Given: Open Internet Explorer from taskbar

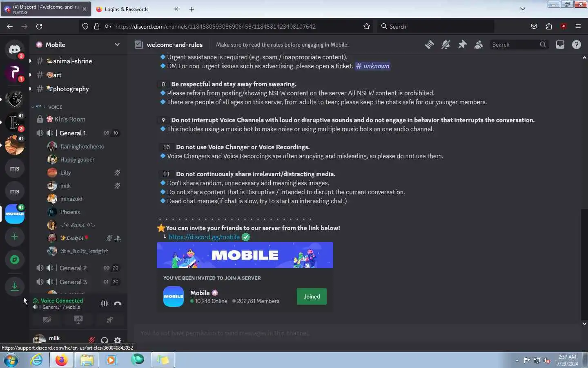Looking at the screenshot, I should (37, 360).
